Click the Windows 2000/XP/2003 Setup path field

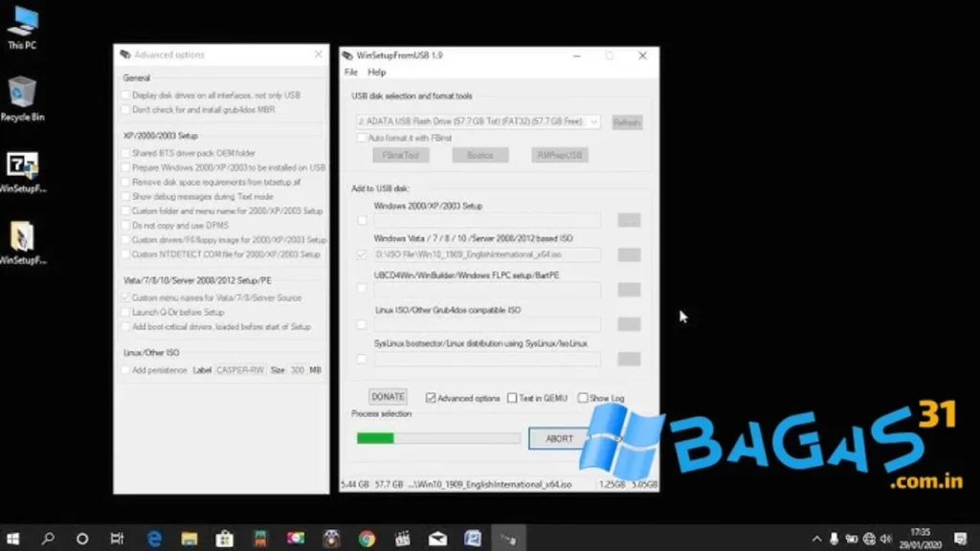(487, 220)
